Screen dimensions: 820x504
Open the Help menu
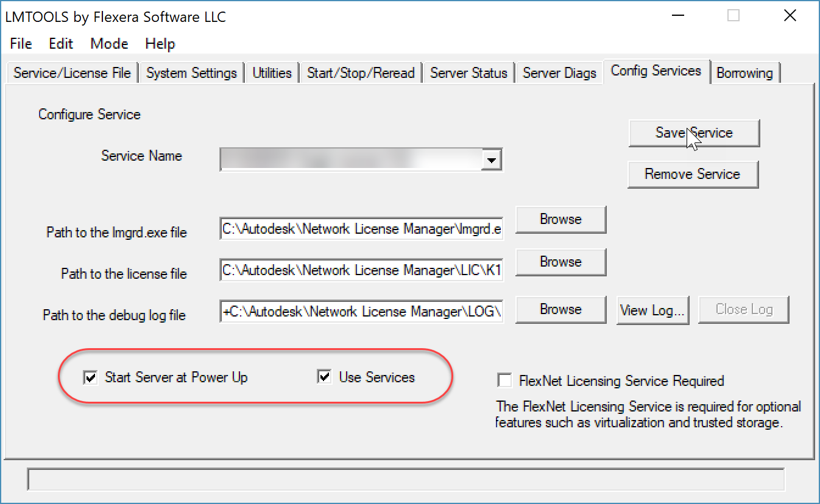pos(160,44)
